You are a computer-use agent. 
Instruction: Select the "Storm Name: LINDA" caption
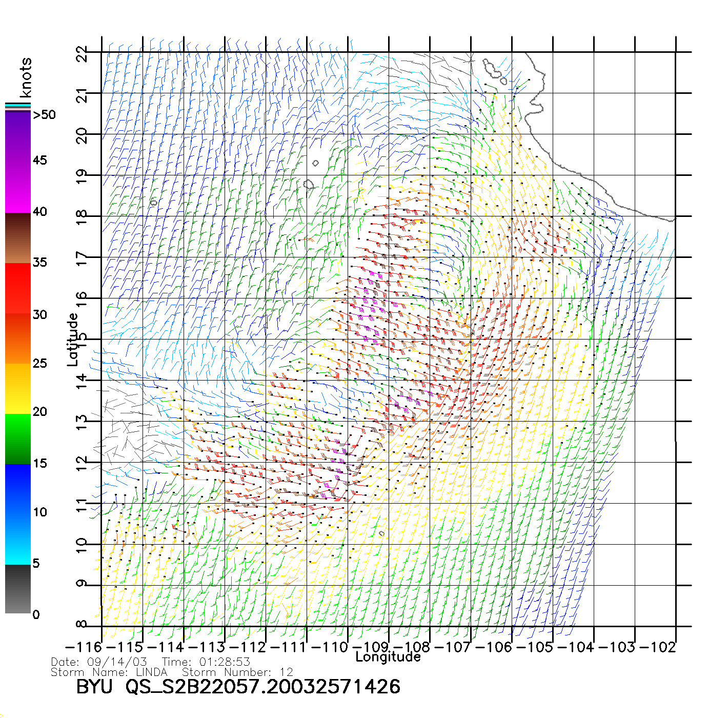coord(109,672)
